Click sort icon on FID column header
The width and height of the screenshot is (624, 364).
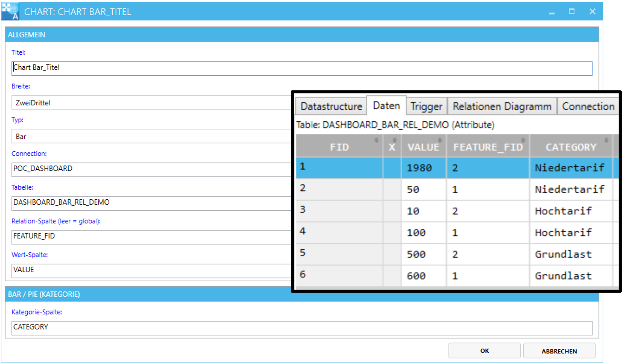point(376,140)
